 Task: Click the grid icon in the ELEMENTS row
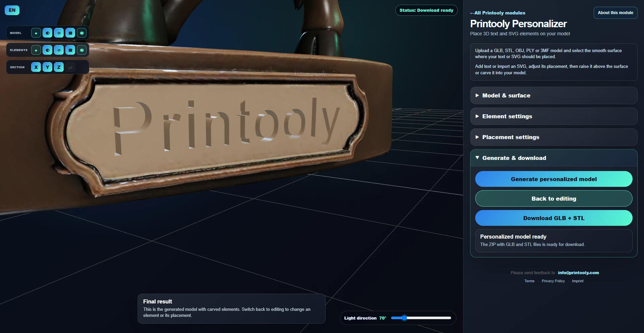(x=70, y=50)
